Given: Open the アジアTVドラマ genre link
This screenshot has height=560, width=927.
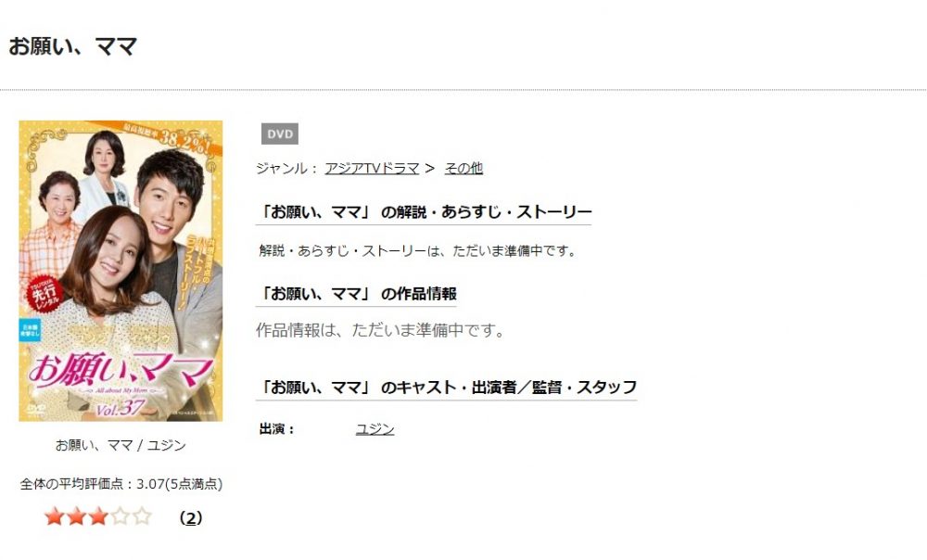Looking at the screenshot, I should click(372, 169).
